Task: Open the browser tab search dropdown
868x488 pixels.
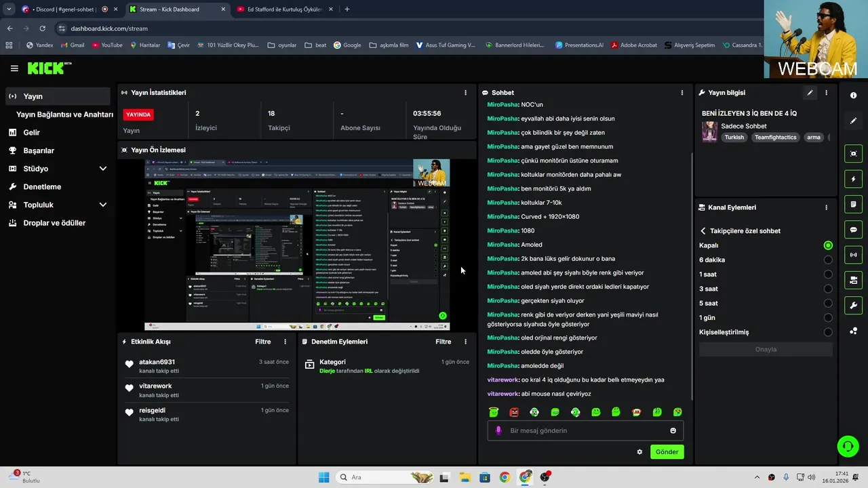Action: [x=9, y=9]
